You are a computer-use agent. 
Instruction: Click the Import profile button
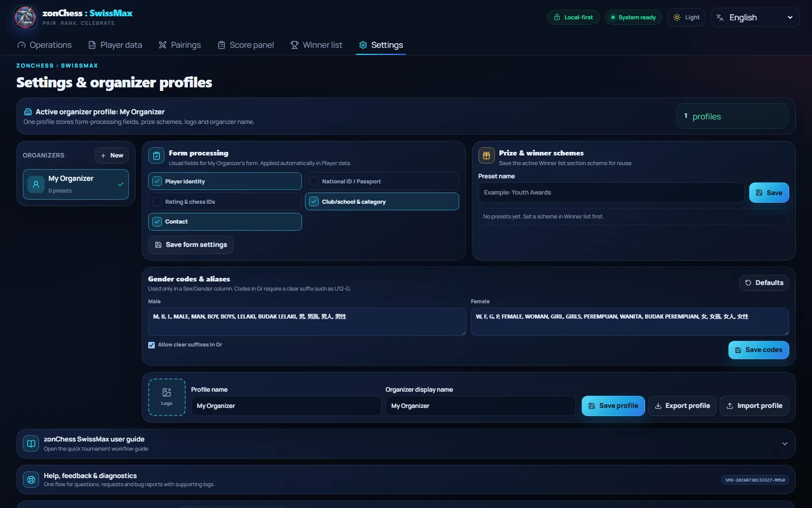tap(754, 406)
